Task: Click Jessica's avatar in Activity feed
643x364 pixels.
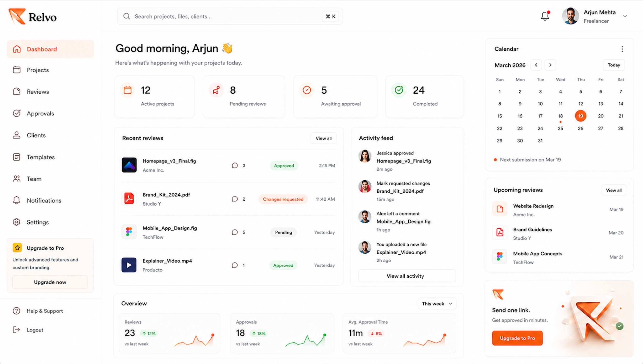Action: (x=365, y=156)
